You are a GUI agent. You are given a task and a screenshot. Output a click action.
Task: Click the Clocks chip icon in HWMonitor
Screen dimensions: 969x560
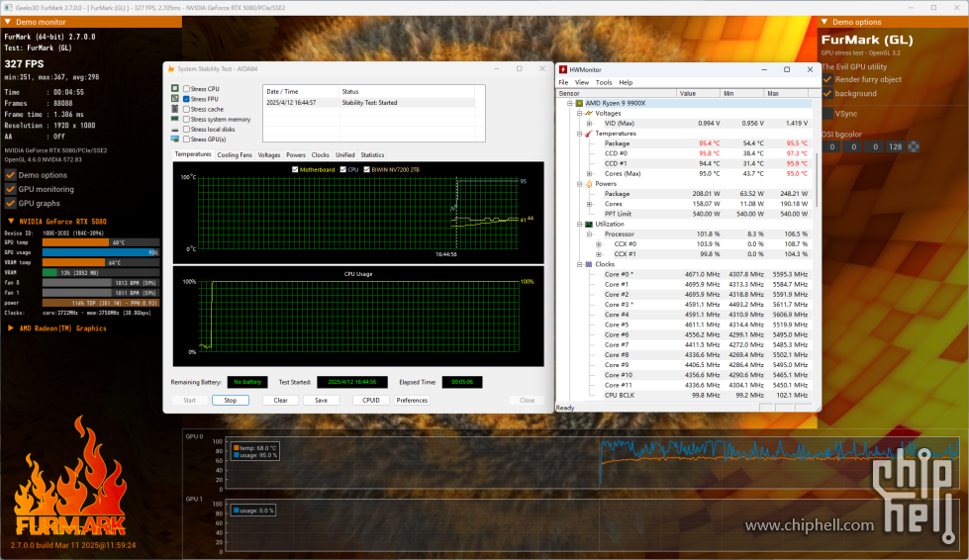click(x=589, y=264)
